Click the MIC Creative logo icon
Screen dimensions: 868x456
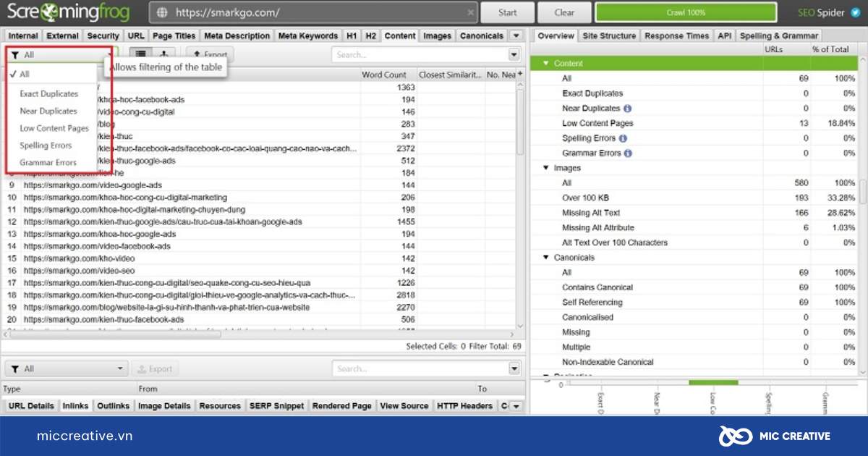736,436
